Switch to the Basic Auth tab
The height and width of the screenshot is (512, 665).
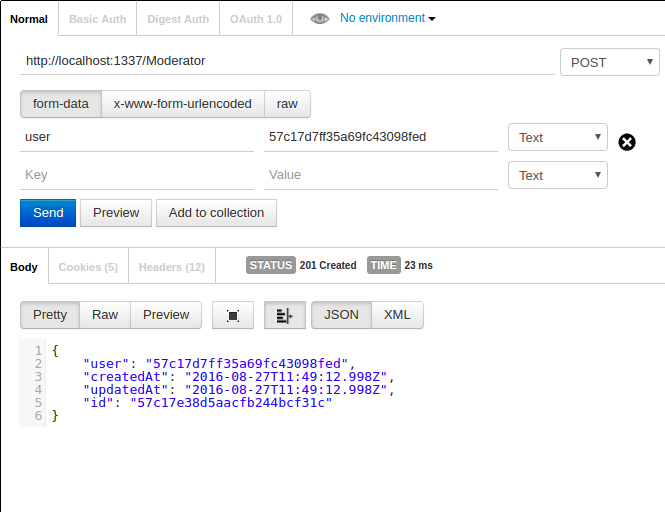click(x=97, y=19)
